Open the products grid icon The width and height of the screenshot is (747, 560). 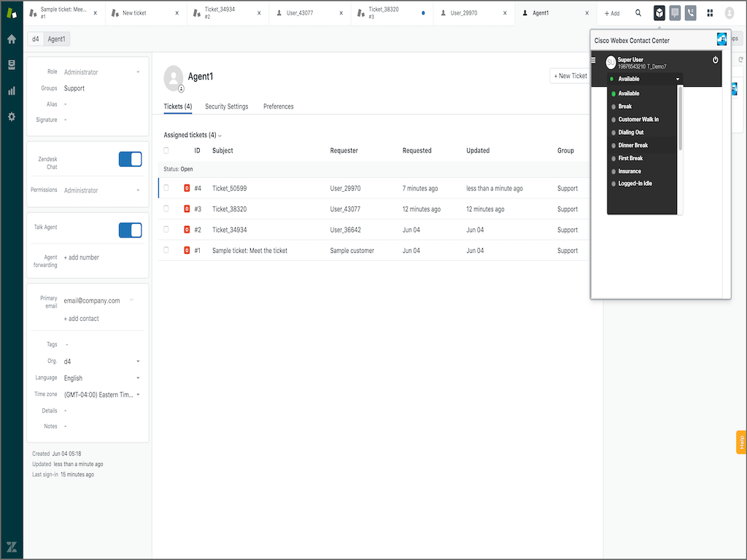click(710, 13)
